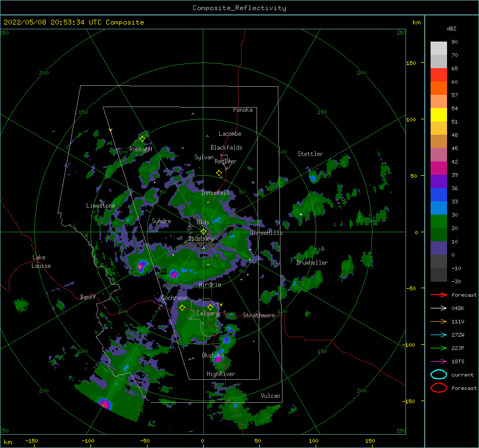Click the orange 111V arrow icon
Viewport: 479px width, 448px height.
pyautogui.click(x=439, y=321)
